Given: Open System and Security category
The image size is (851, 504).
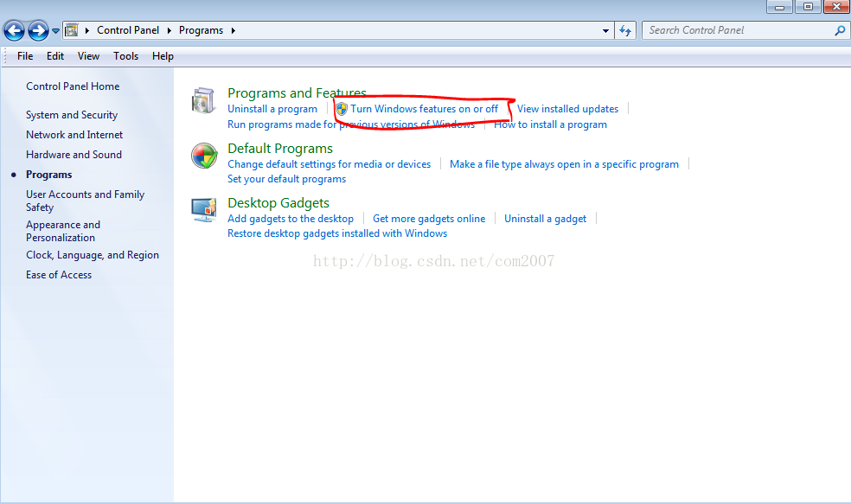Looking at the screenshot, I should 72,115.
